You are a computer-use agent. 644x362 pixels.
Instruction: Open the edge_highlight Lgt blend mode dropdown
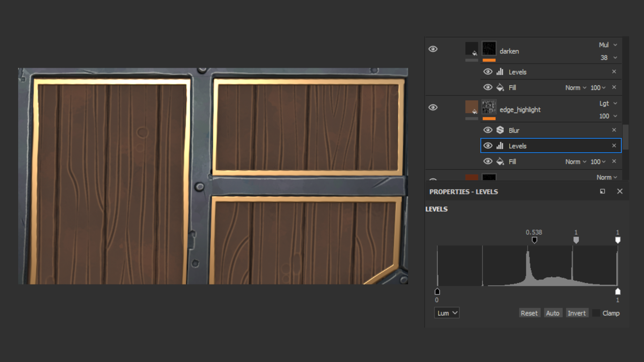[608, 104]
